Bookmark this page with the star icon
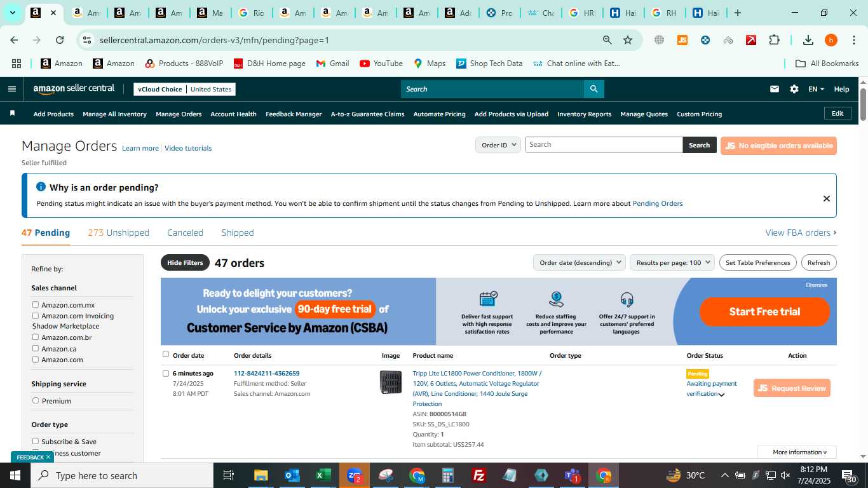The height and width of the screenshot is (488, 868). tap(628, 40)
